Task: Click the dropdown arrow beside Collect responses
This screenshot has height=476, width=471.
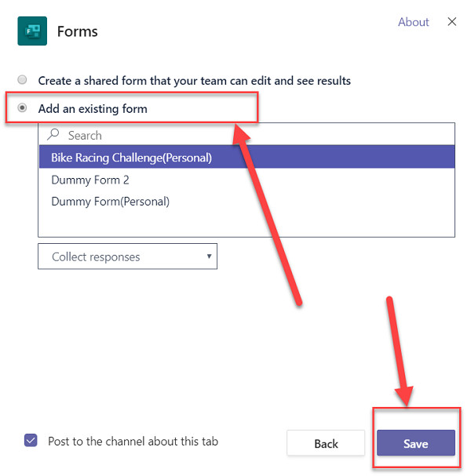Action: (x=209, y=256)
